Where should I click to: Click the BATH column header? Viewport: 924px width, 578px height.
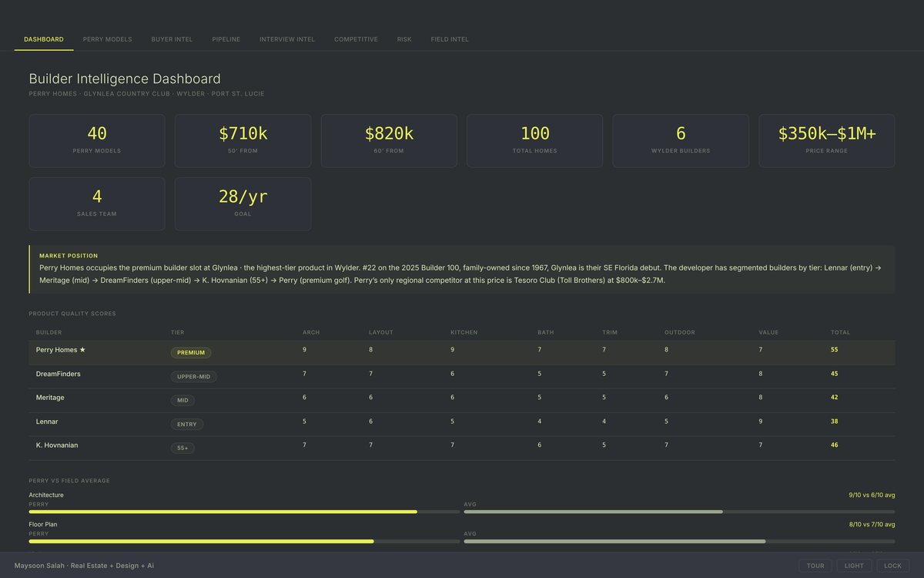546,333
